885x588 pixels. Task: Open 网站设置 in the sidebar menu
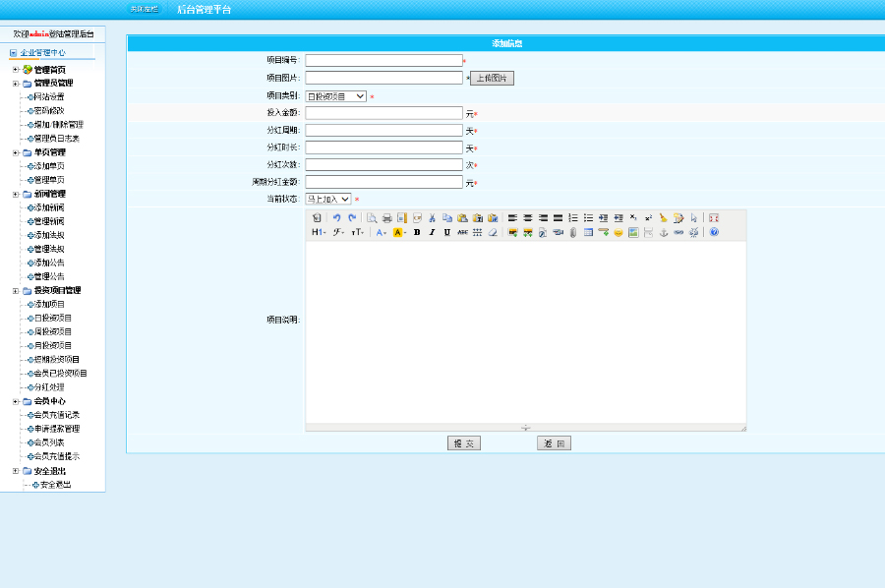coord(49,97)
